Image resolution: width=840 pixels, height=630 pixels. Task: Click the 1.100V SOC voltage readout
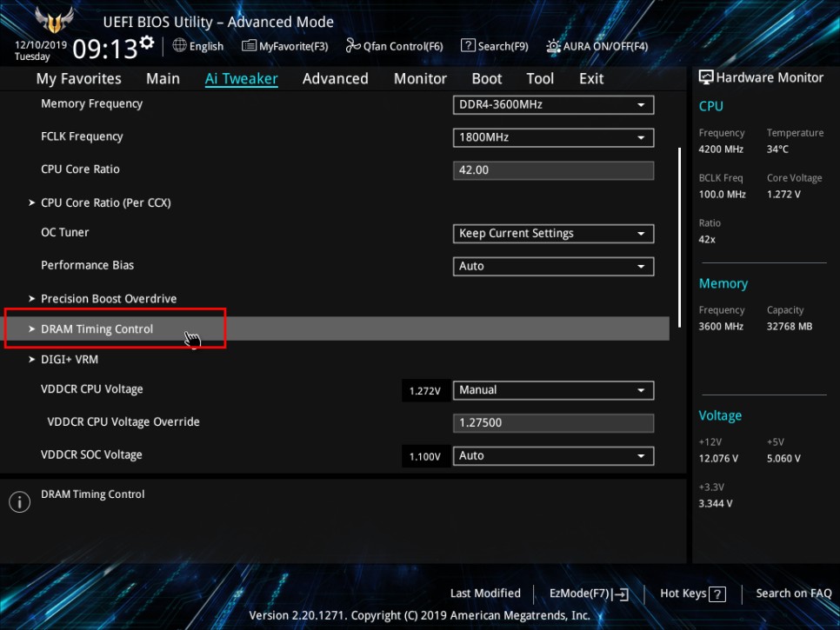click(425, 456)
